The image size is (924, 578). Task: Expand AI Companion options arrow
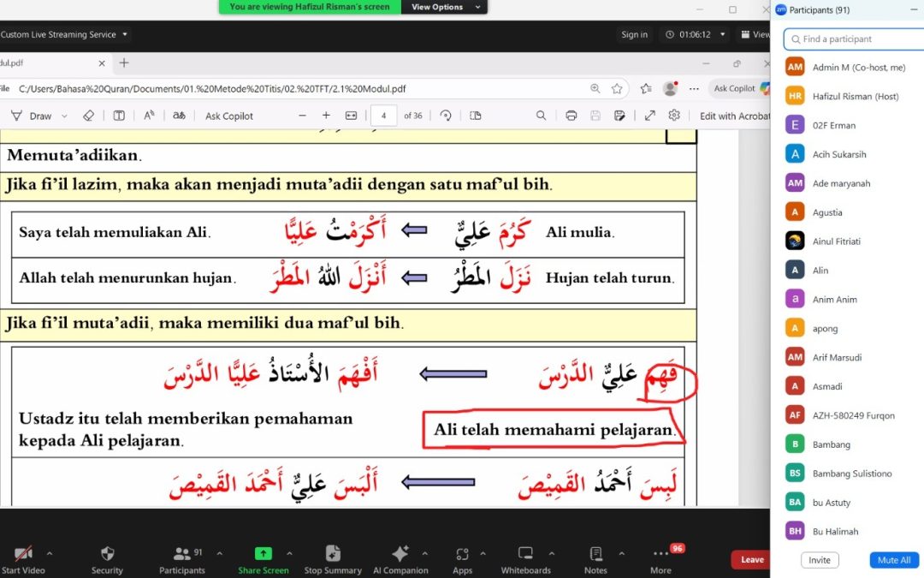pyautogui.click(x=425, y=553)
